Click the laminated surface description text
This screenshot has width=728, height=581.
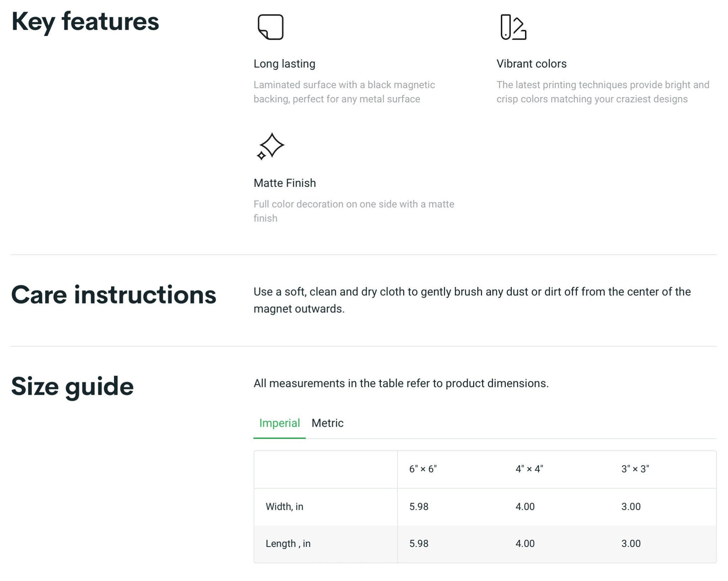(x=344, y=92)
